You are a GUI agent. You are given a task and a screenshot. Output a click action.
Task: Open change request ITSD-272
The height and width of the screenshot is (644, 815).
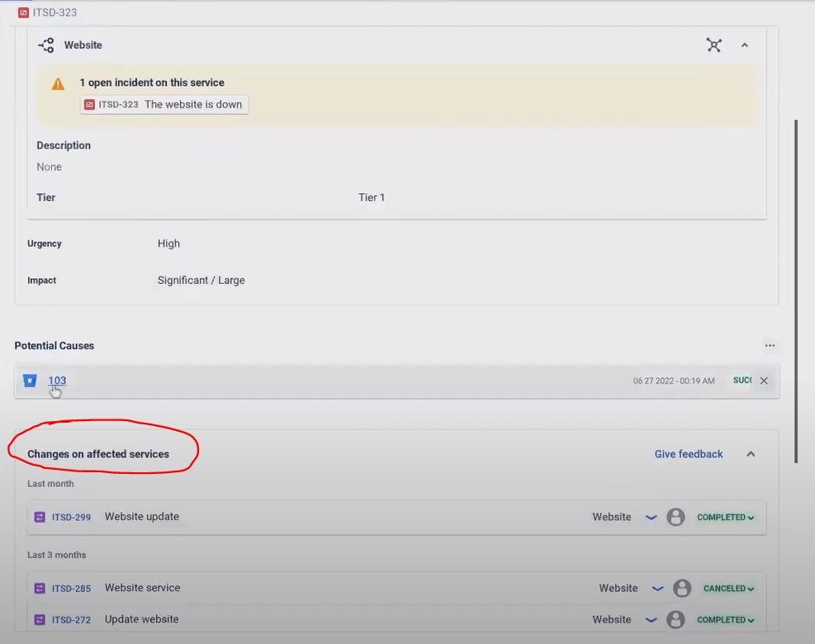[x=71, y=619]
